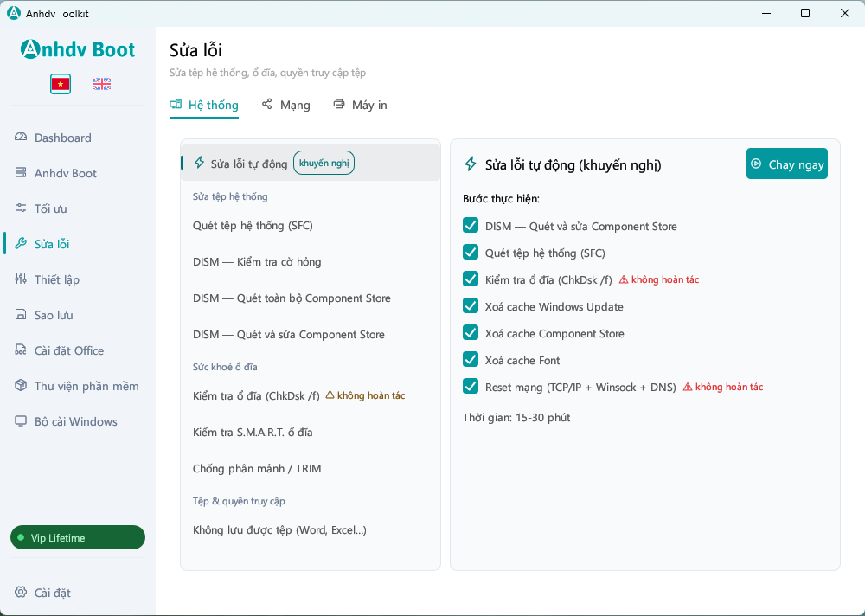Viewport: 865px width, 616px height.
Task: Open Thư viện phần mềm section
Action: [x=77, y=386]
